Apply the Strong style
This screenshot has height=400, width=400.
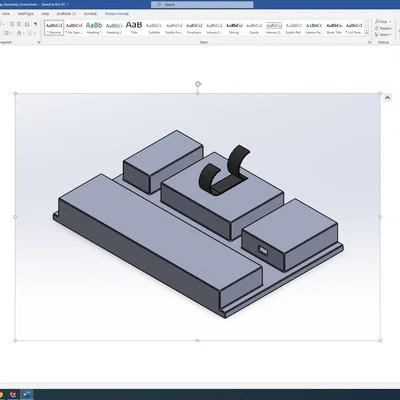(234, 28)
